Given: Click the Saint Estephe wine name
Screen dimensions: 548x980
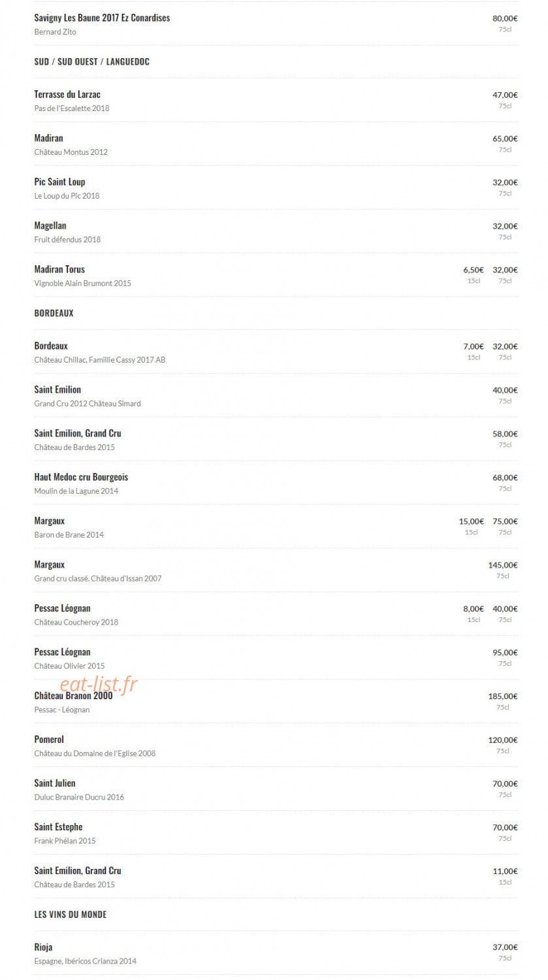Looking at the screenshot, I should tap(58, 826).
